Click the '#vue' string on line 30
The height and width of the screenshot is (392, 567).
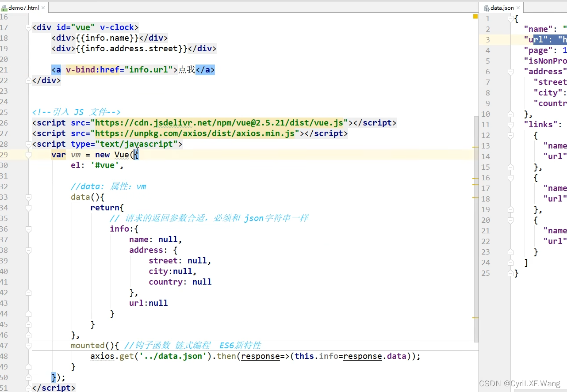105,165
